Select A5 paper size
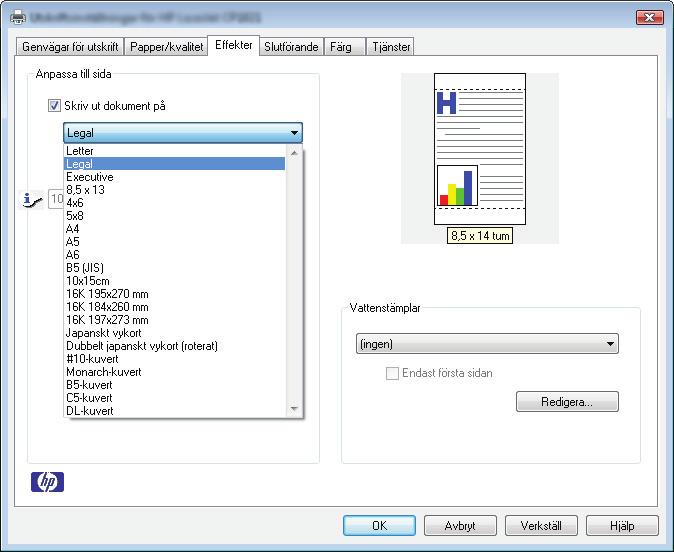 point(175,242)
